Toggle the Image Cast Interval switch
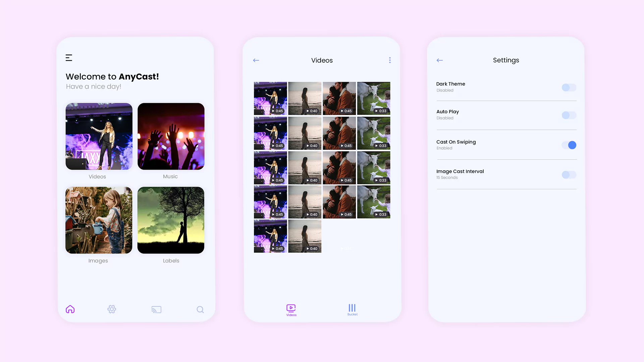The image size is (644, 362). 569,175
